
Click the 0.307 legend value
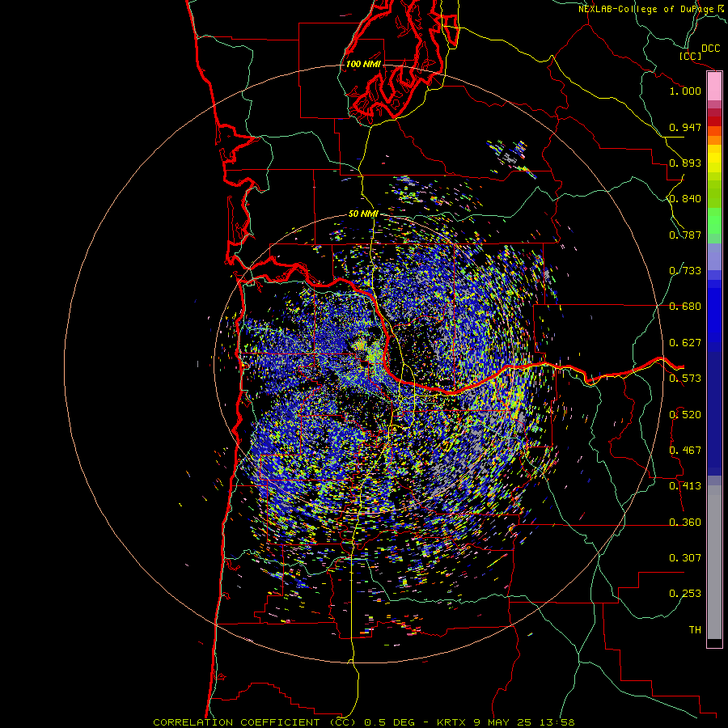(x=685, y=558)
